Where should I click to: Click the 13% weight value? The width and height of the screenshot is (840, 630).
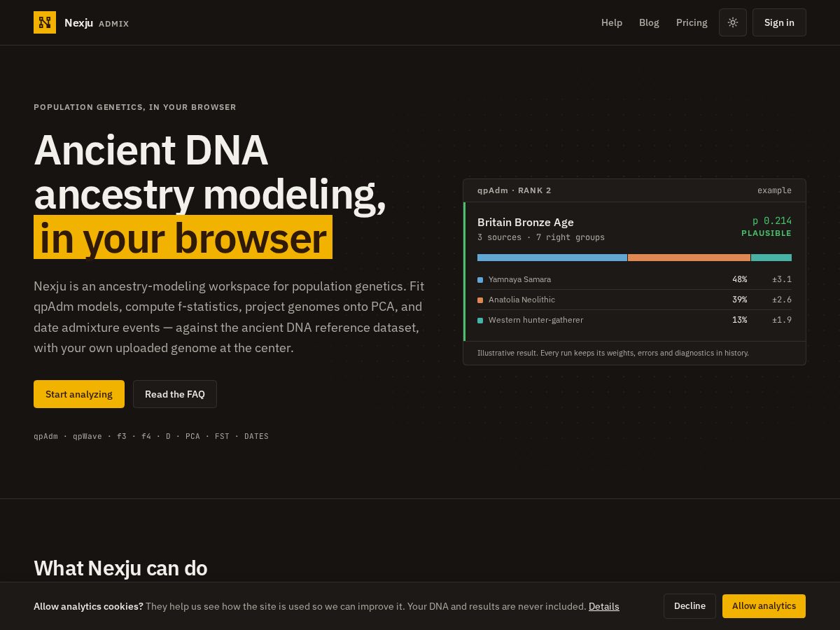[740, 320]
